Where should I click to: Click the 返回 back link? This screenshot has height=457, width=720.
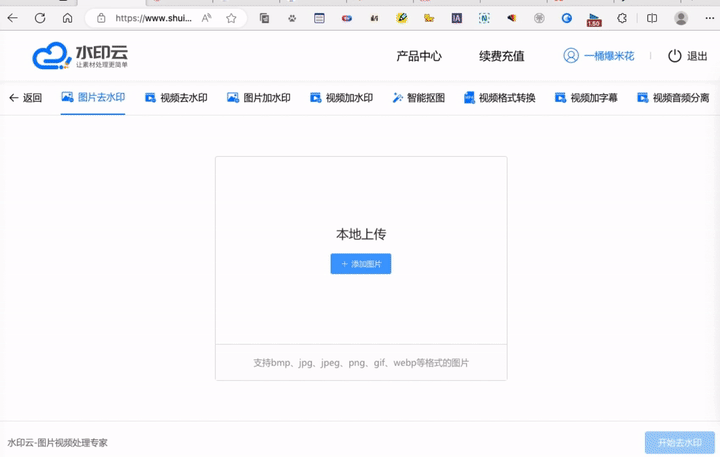coord(26,98)
